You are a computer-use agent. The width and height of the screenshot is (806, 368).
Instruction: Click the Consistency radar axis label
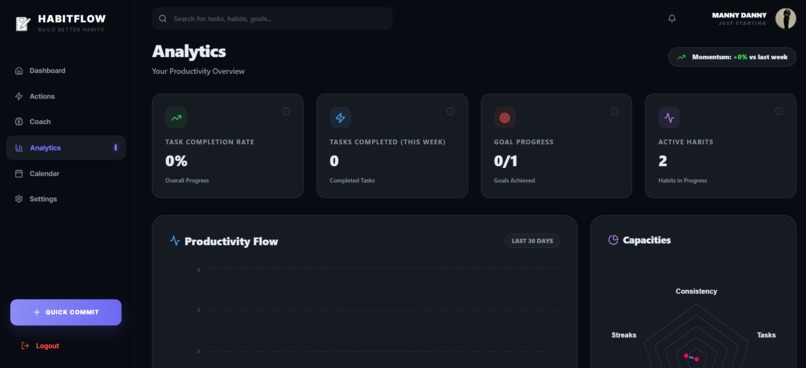tap(696, 291)
